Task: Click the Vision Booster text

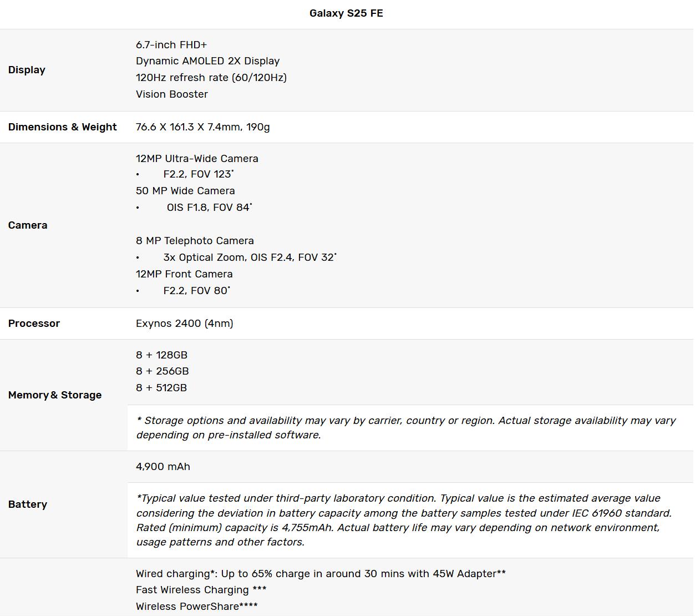Action: pyautogui.click(x=172, y=94)
